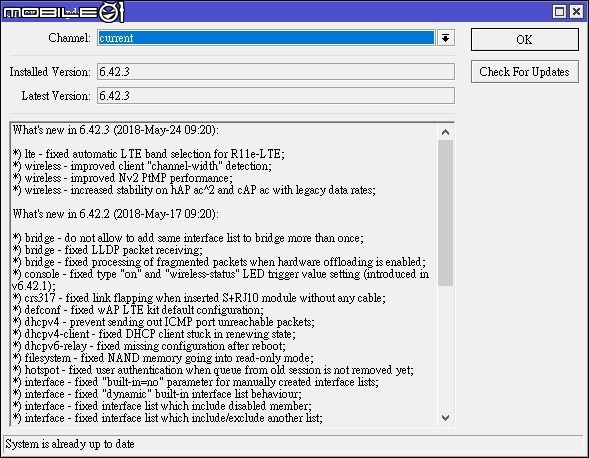Viewport: 589px width, 458px height.
Task: Open the Channel dropdown arrow
Action: 446,38
